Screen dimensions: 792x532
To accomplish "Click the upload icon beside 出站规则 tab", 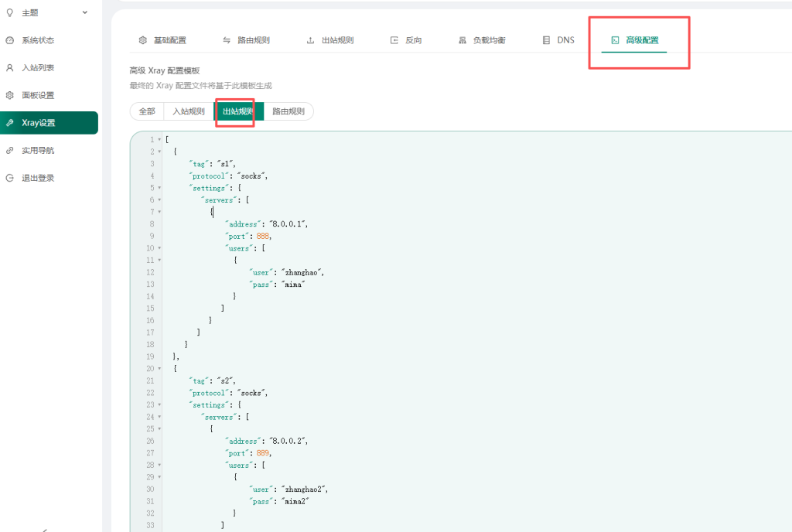I will click(311, 40).
